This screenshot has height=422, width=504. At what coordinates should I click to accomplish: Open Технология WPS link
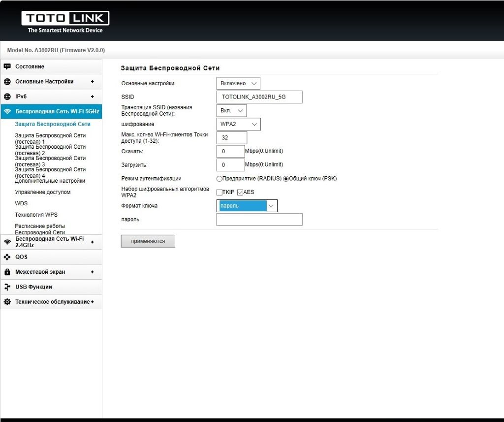click(x=36, y=215)
